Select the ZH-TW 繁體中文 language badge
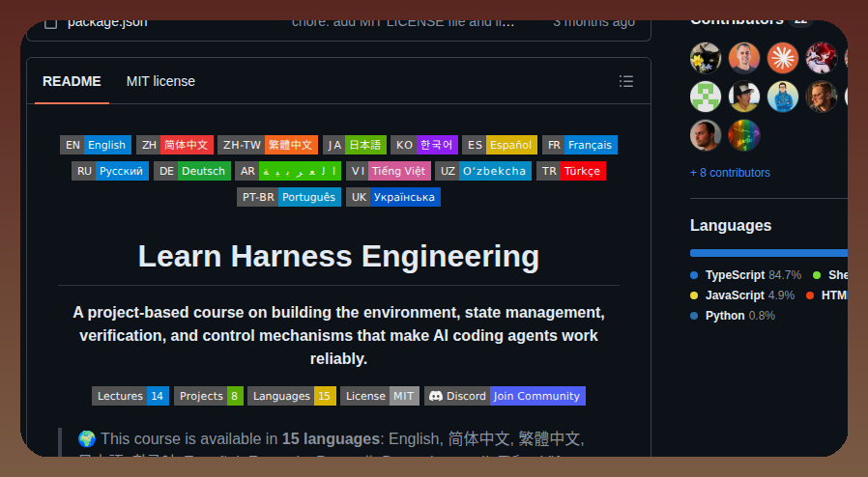Image resolution: width=868 pixels, height=477 pixels. pos(268,145)
